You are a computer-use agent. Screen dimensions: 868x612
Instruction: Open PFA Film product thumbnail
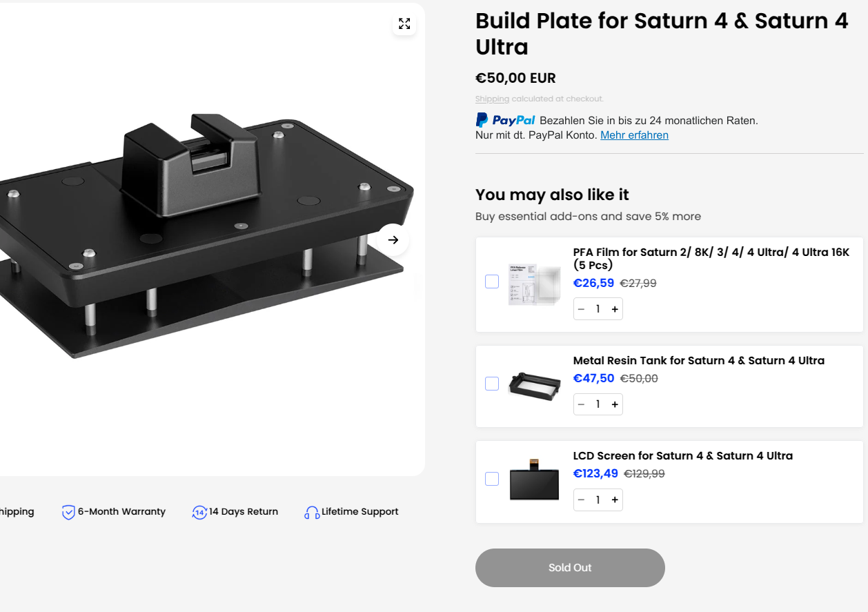click(534, 284)
